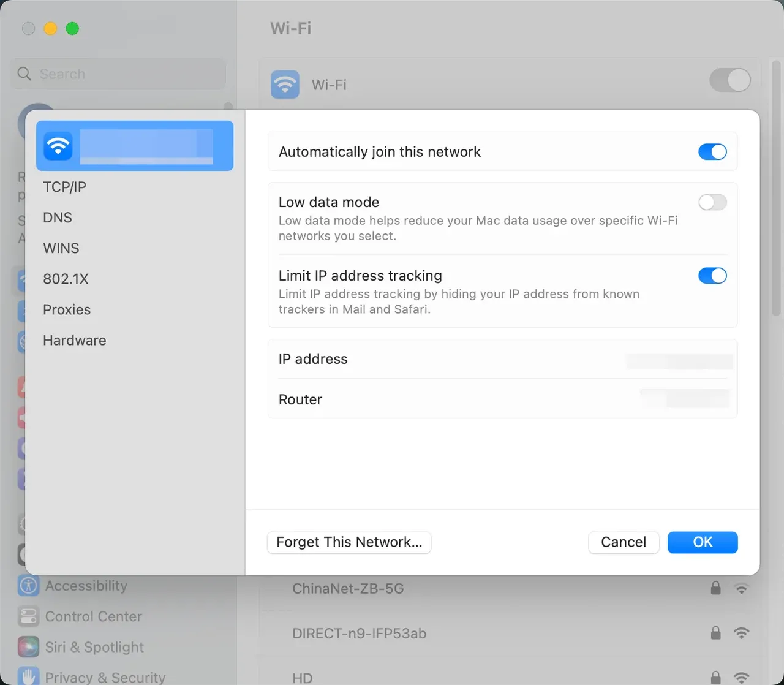Screen dimensions: 784x685
Task: Click the IP address row
Action: (502, 359)
